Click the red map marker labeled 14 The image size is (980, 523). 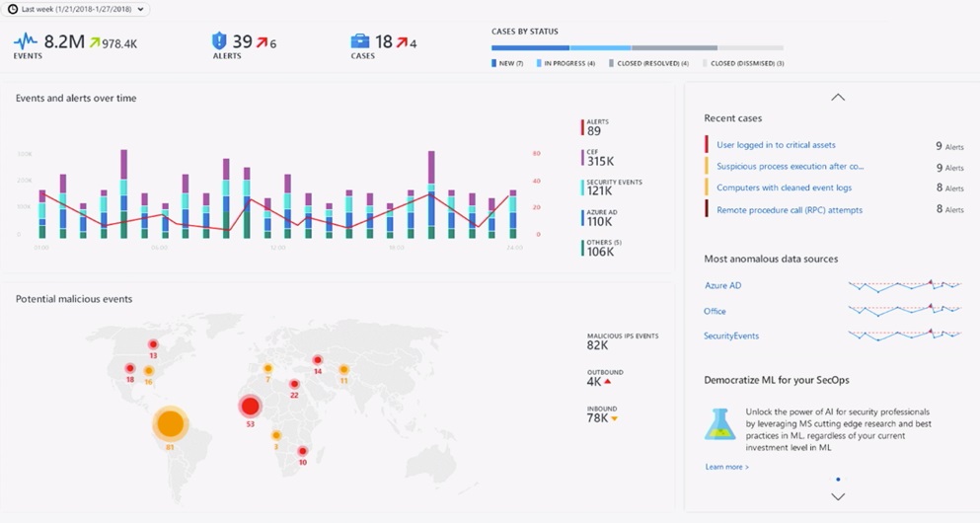(x=318, y=360)
